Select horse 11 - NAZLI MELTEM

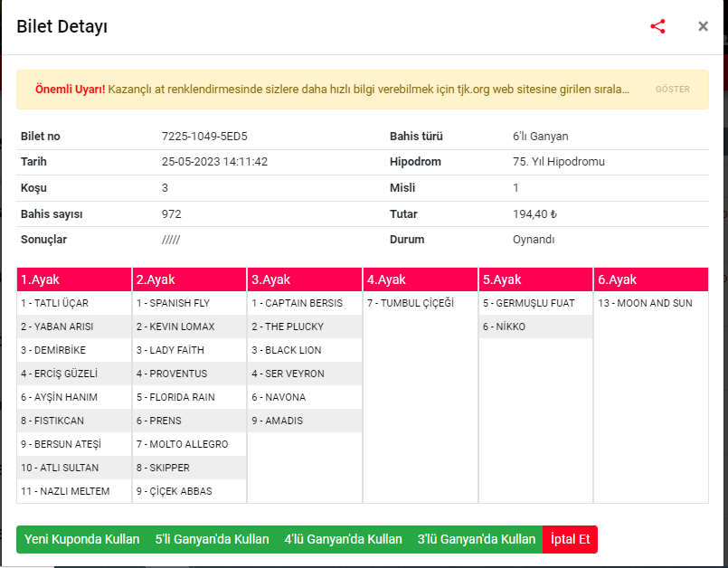[x=74, y=491]
